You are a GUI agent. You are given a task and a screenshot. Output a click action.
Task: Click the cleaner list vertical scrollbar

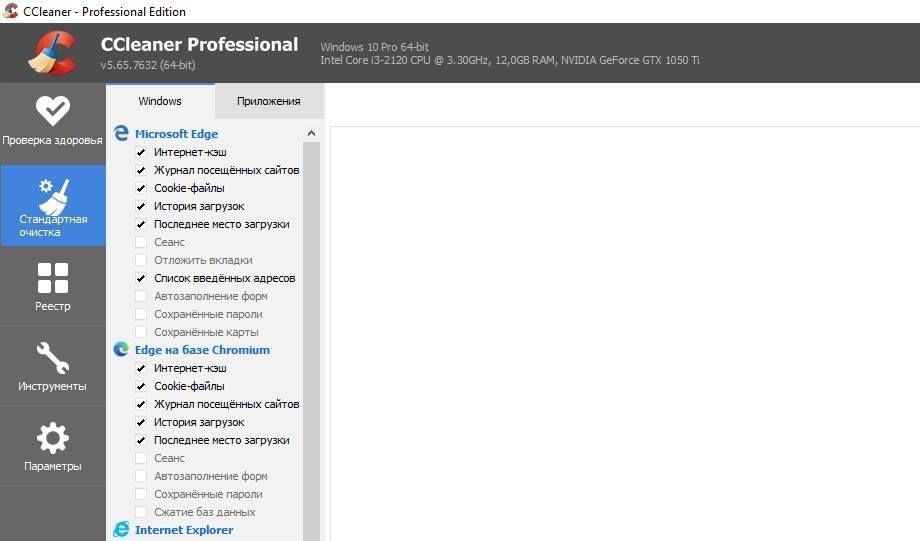pos(312,340)
